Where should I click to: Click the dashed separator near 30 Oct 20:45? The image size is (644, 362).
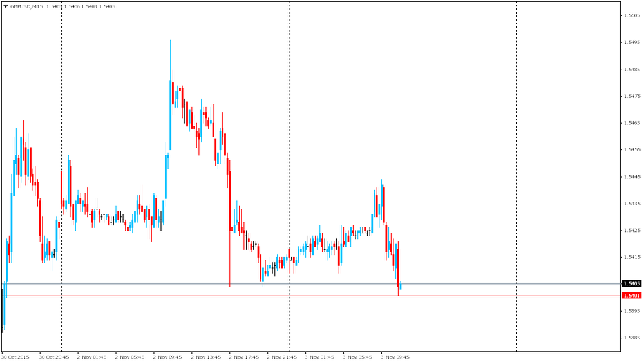pos(61,129)
